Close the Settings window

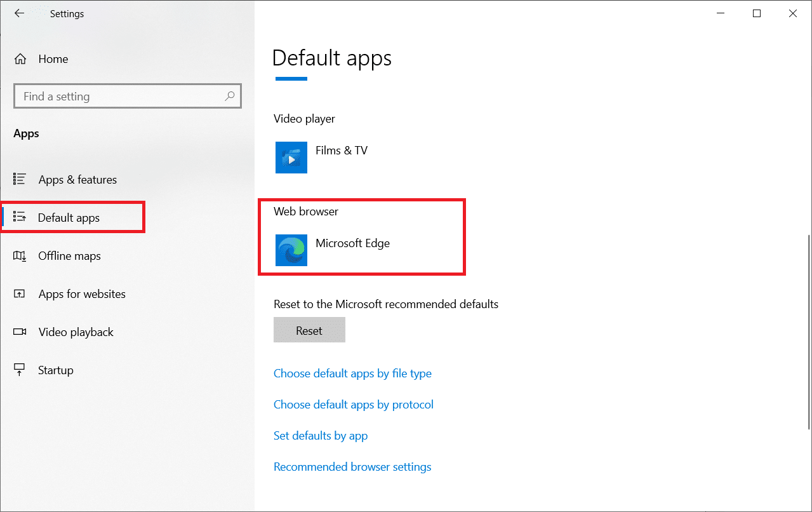pos(793,13)
